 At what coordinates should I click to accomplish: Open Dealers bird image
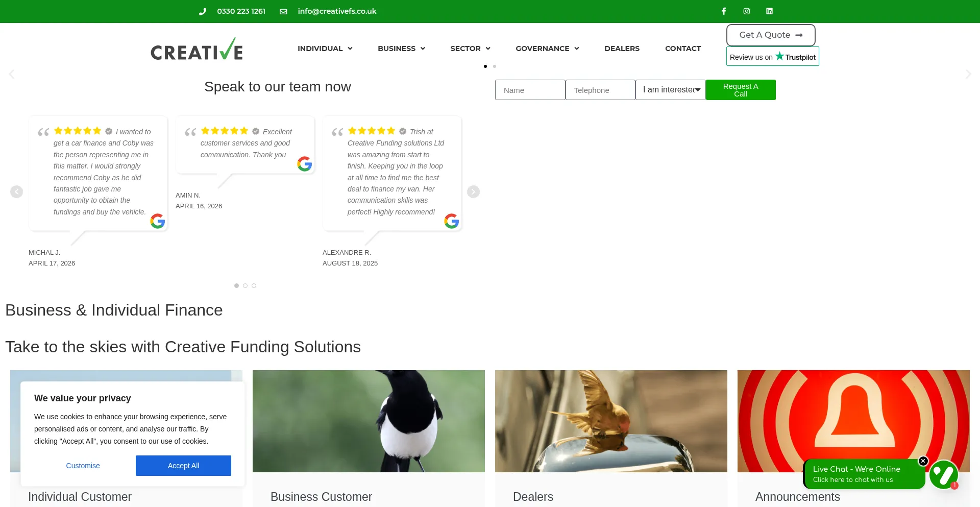pyautogui.click(x=611, y=421)
